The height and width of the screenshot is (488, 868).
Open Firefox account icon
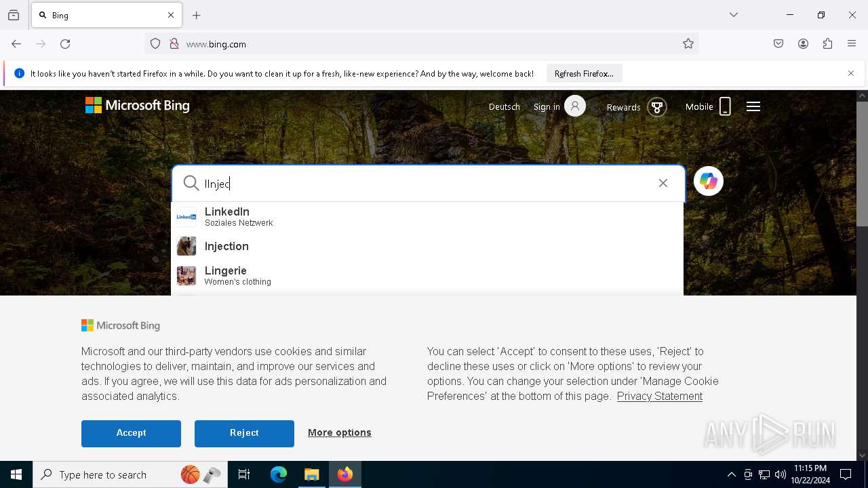point(803,44)
